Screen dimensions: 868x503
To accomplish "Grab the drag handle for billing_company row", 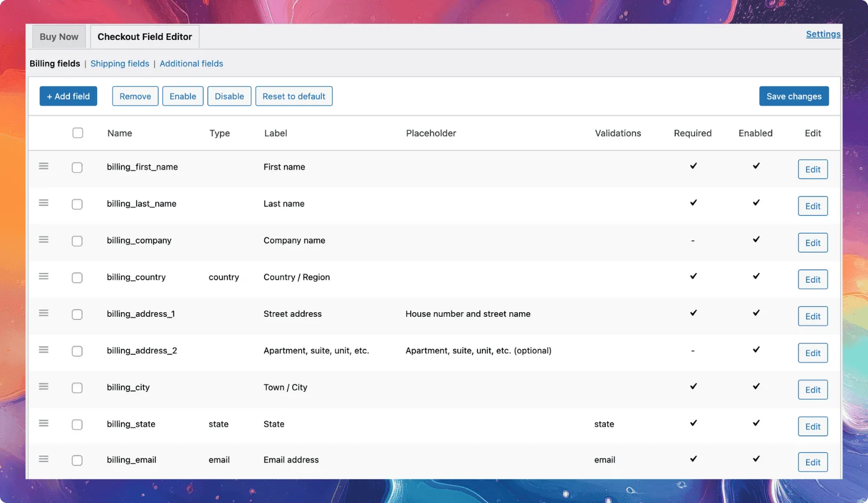I will click(x=43, y=240).
